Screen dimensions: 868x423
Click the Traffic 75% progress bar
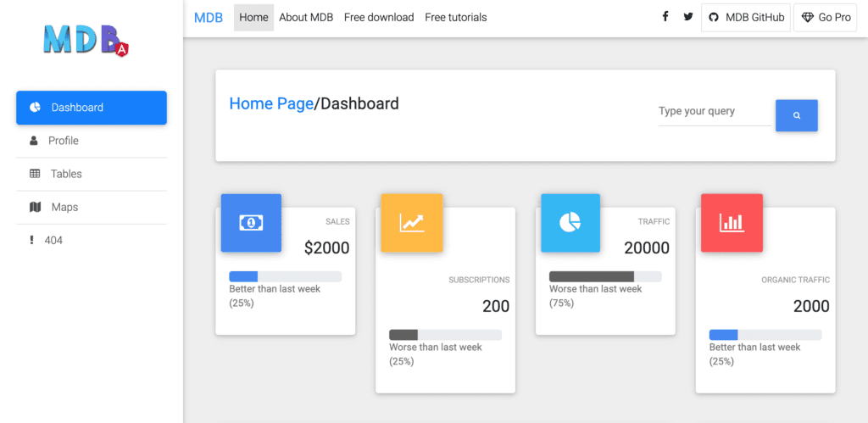coord(605,277)
